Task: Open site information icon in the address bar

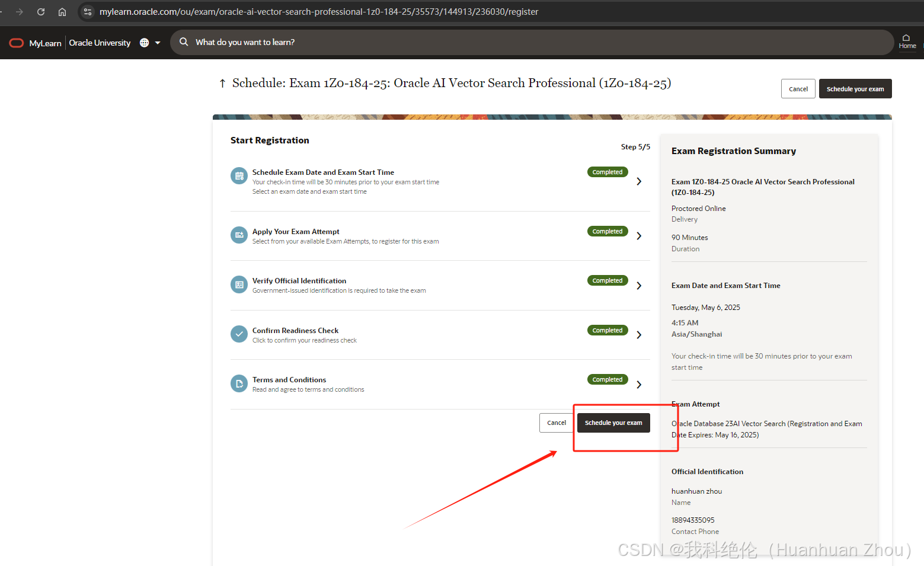Action: click(x=88, y=12)
